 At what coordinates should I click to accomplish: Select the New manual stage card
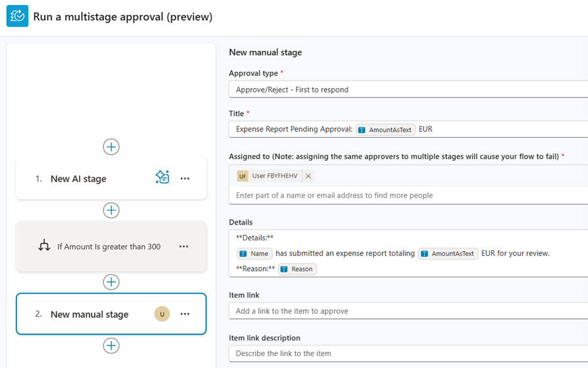[89, 314]
